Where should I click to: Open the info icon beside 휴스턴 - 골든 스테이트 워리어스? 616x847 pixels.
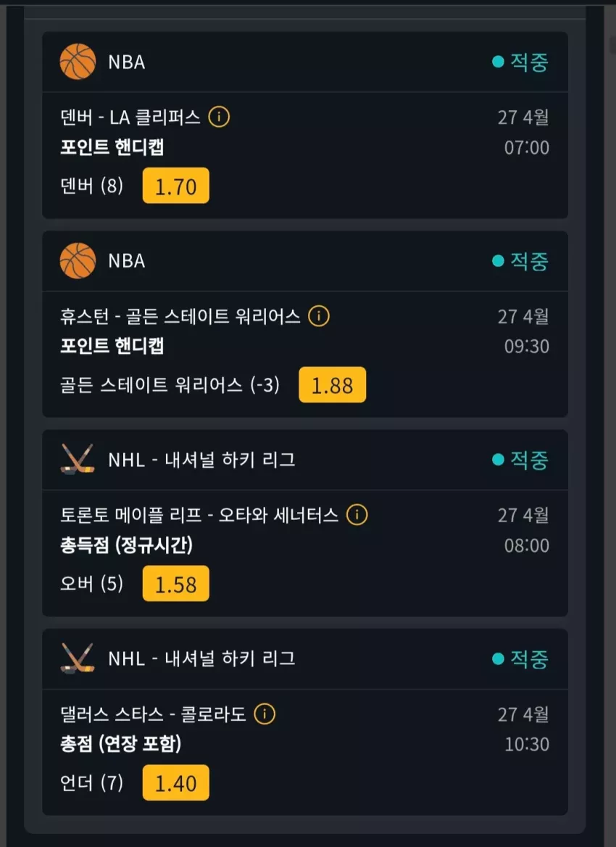click(x=319, y=316)
